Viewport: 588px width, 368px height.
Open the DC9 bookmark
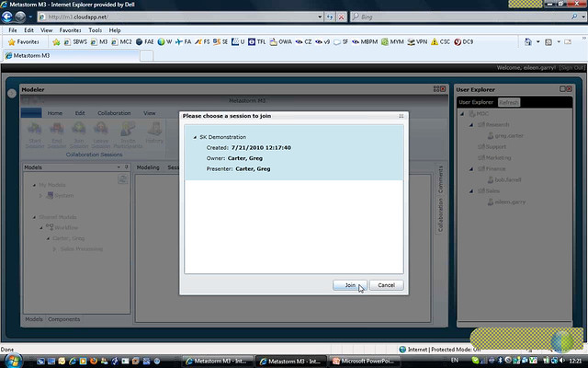pos(463,41)
